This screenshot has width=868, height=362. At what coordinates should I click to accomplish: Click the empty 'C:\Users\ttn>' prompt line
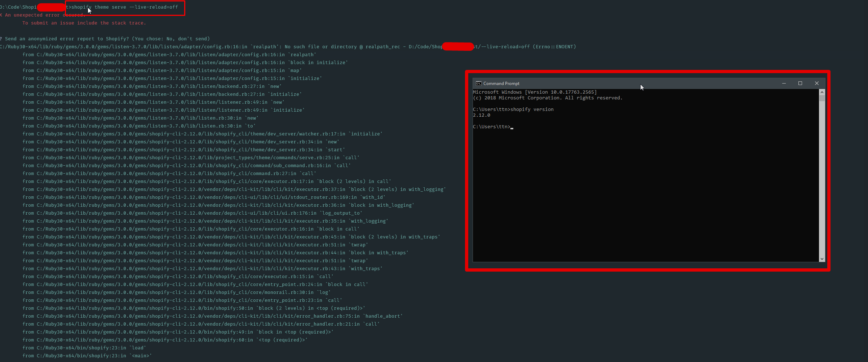coord(493,127)
